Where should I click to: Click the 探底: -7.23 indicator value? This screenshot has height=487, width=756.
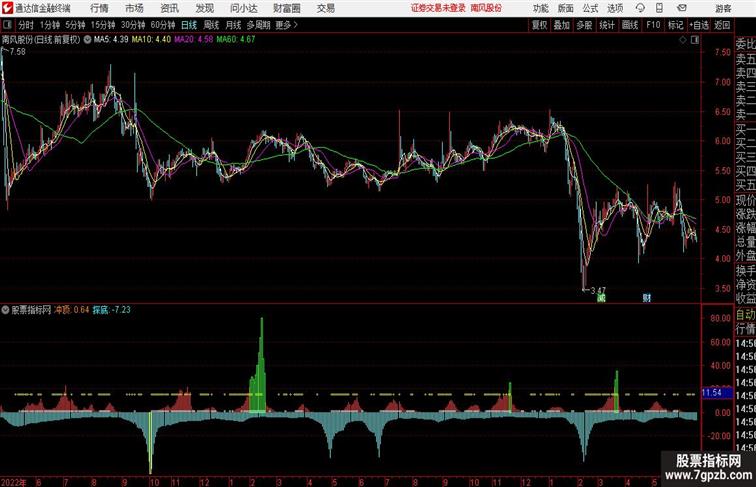112,310
